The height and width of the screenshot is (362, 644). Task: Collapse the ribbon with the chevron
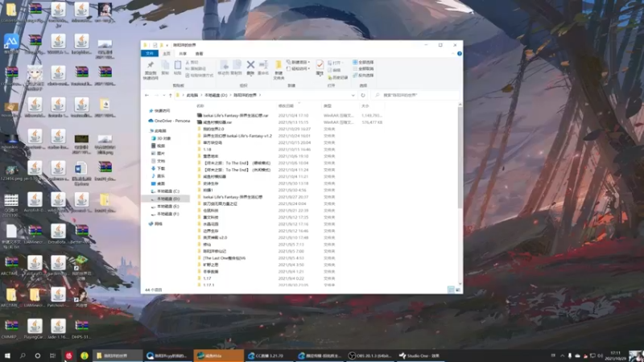pyautogui.click(x=453, y=53)
